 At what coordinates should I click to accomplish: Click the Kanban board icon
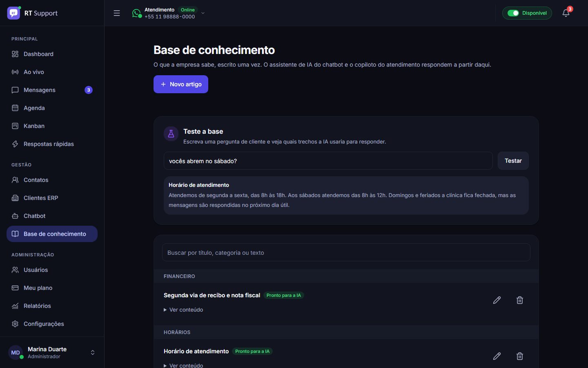click(x=15, y=126)
